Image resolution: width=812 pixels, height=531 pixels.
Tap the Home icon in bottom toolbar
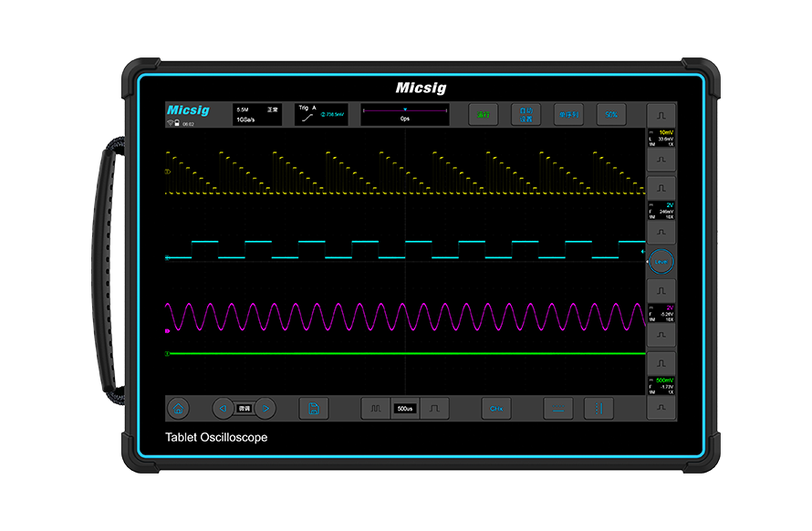click(x=179, y=409)
